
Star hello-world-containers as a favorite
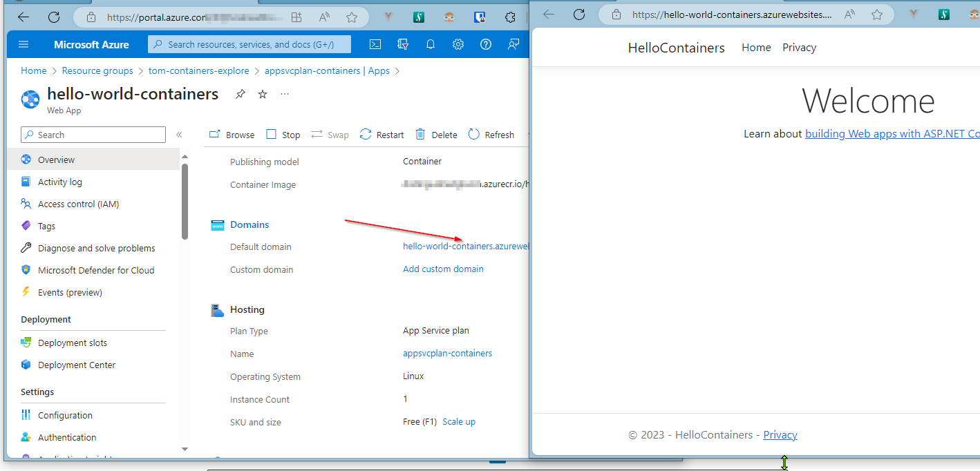tap(262, 93)
